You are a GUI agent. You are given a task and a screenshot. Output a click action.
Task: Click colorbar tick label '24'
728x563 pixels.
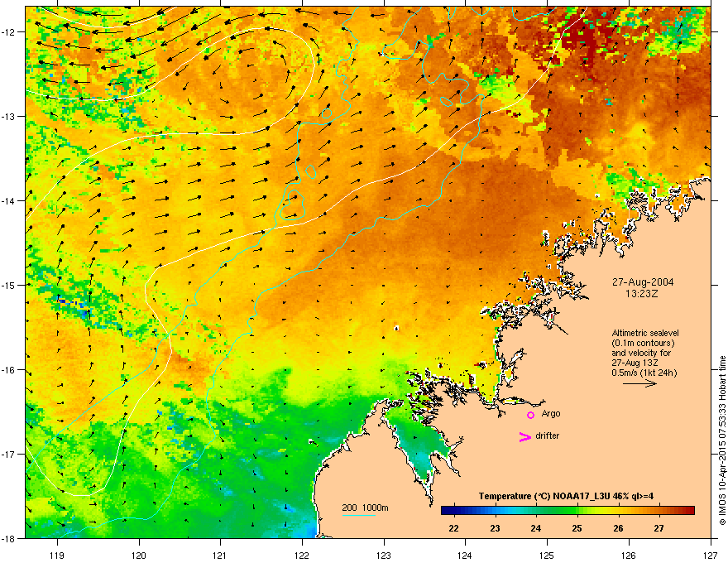pyautogui.click(x=536, y=528)
